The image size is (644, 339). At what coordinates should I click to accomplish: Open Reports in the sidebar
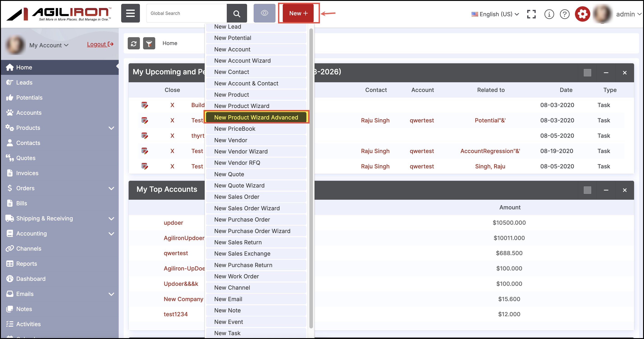coord(60,263)
